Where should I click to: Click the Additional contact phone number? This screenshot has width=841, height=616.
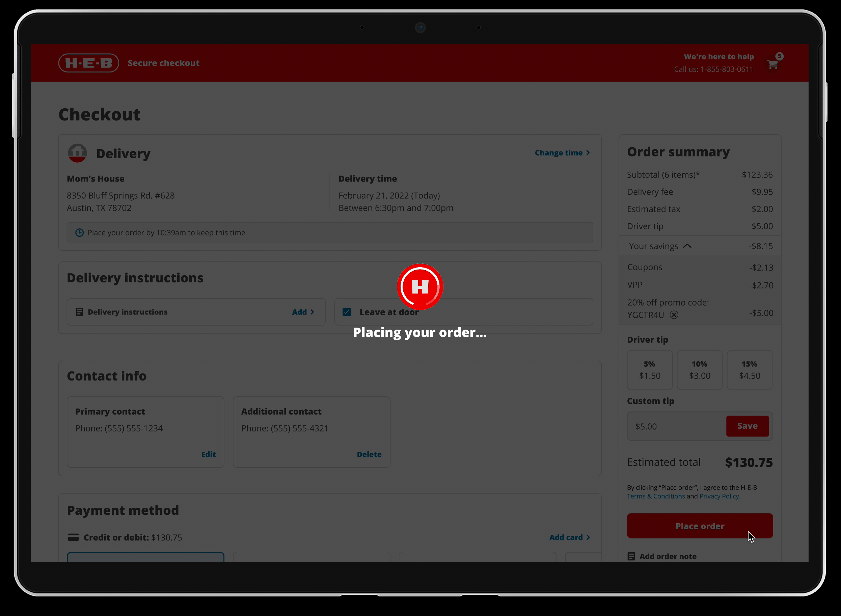pyautogui.click(x=284, y=428)
